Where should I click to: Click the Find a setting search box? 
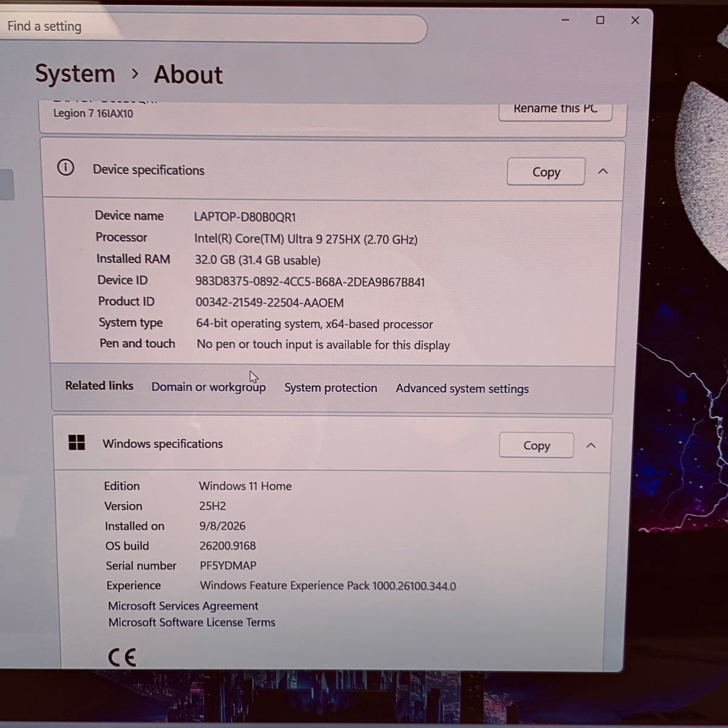(x=212, y=27)
